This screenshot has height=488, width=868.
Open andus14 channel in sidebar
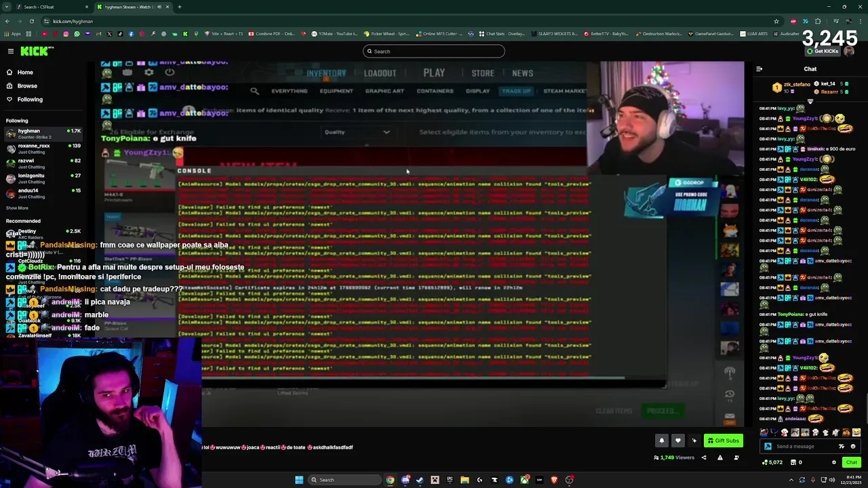44,193
